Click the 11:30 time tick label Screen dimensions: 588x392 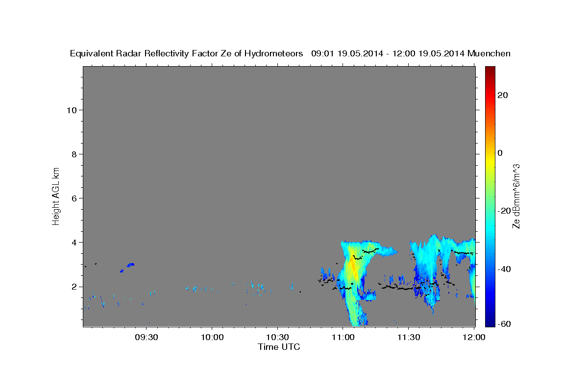pyautogui.click(x=408, y=338)
